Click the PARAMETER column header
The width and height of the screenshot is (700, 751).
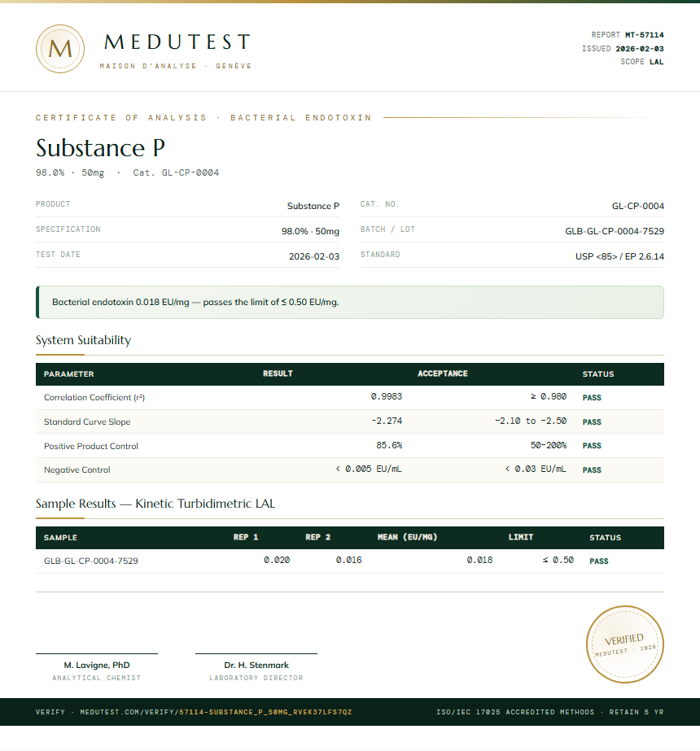click(x=69, y=374)
